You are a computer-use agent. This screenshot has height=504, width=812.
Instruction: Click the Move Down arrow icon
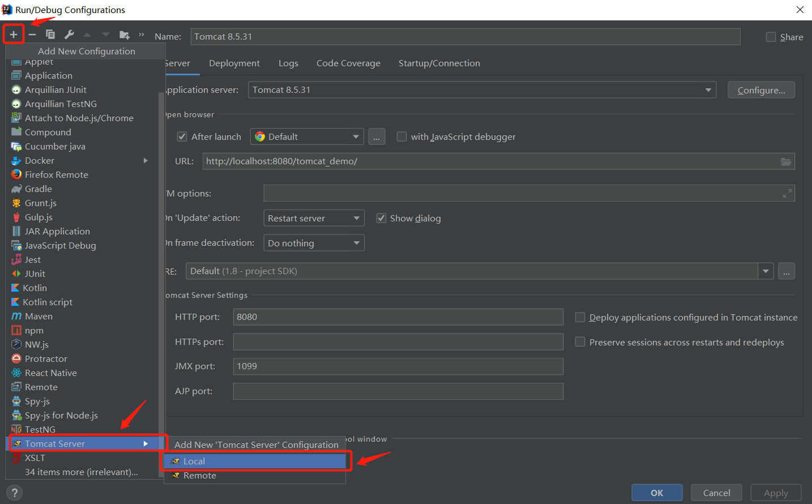pos(106,35)
